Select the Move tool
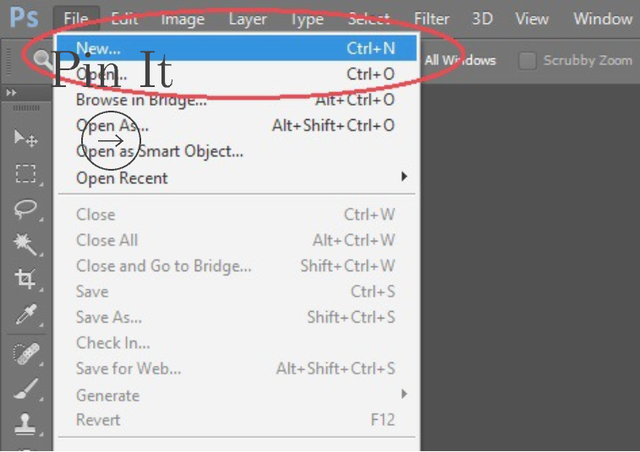640x452 pixels. coord(26,138)
